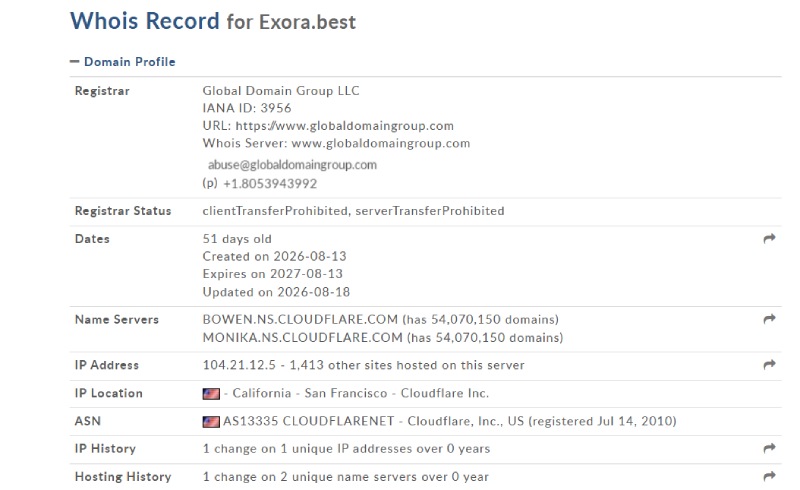The image size is (800, 490).
Task: Click the US flag icon beside ASN
Action: click(211, 422)
